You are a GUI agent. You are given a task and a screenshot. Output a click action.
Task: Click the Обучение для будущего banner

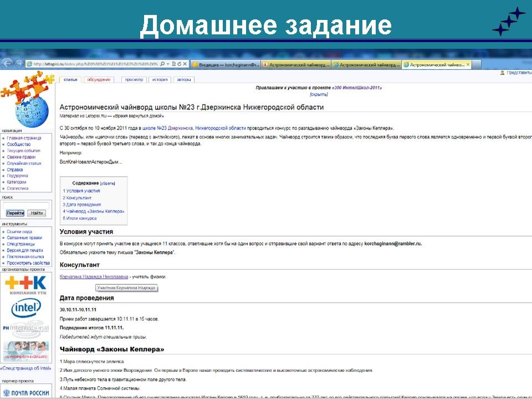click(x=26, y=351)
